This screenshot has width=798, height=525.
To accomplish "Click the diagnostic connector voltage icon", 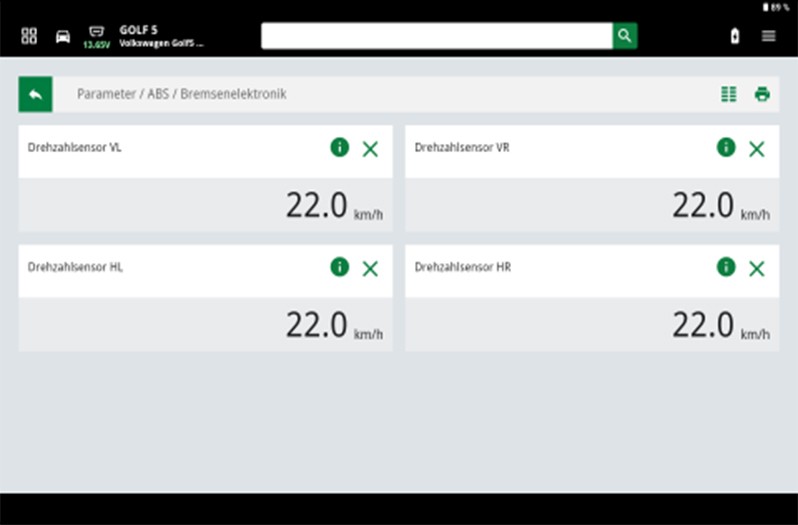I will click(x=96, y=33).
